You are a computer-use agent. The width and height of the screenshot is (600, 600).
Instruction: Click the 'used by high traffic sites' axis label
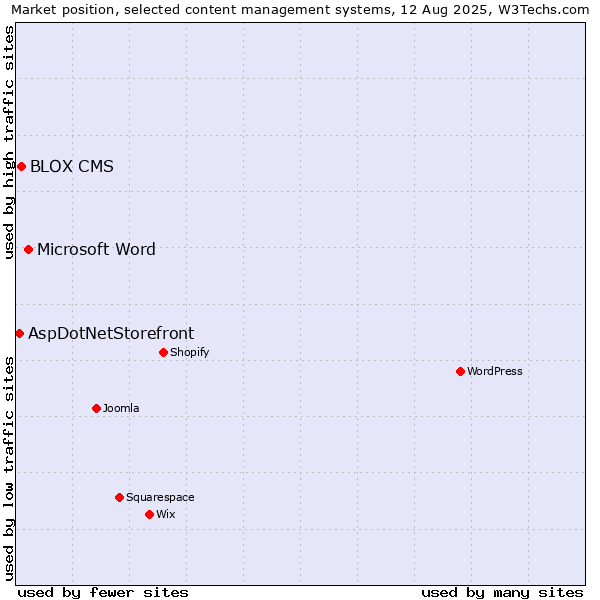pyautogui.click(x=8, y=142)
